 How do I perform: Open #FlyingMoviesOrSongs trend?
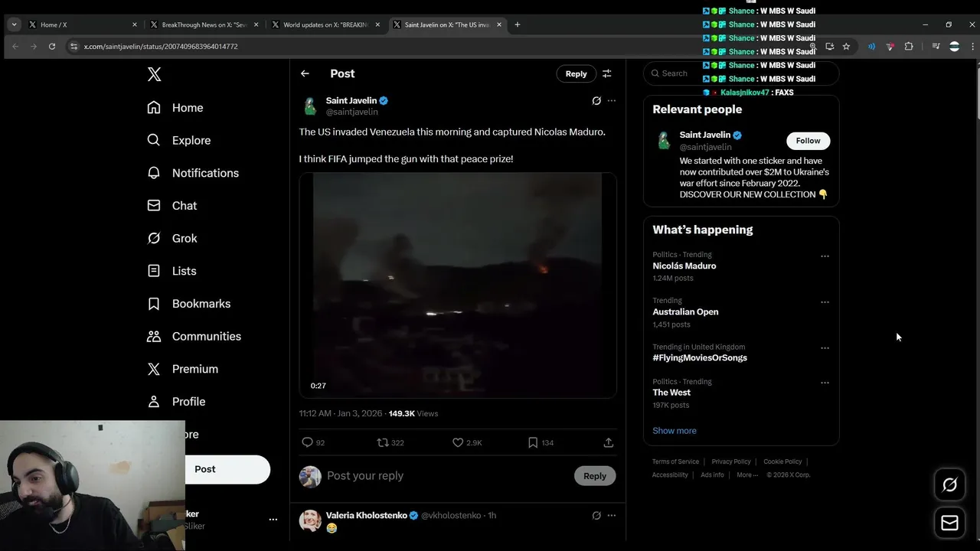pos(700,358)
